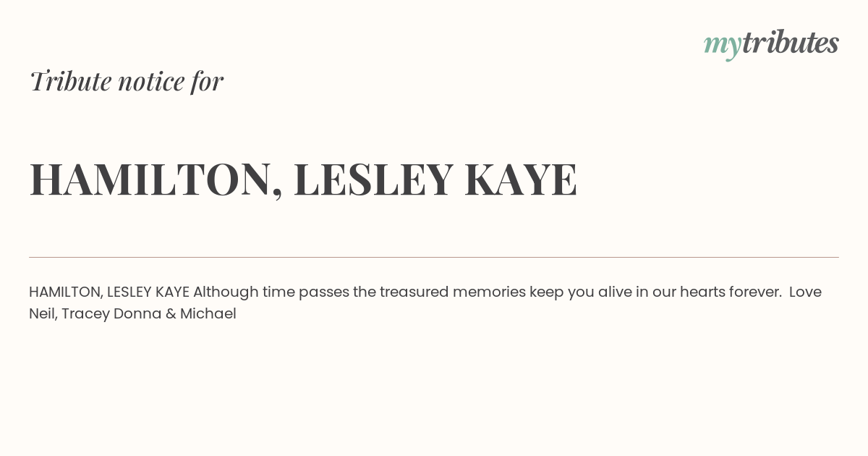Click the phrase "treasured memories"
Screen dimensions: 868x456
click(x=453, y=292)
